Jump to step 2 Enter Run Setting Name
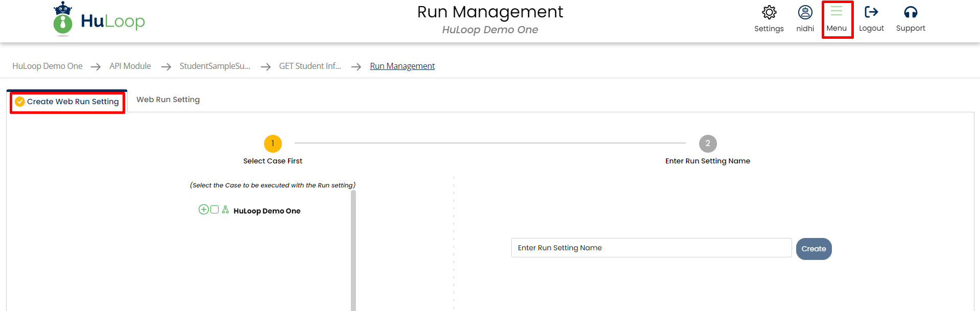Viewport: 980px width, 311px height. 707,143
